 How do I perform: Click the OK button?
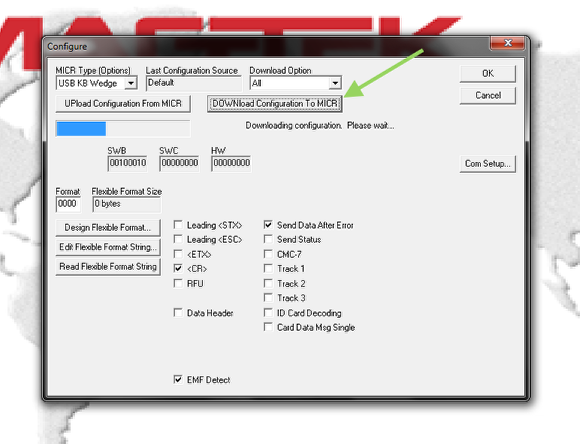488,74
